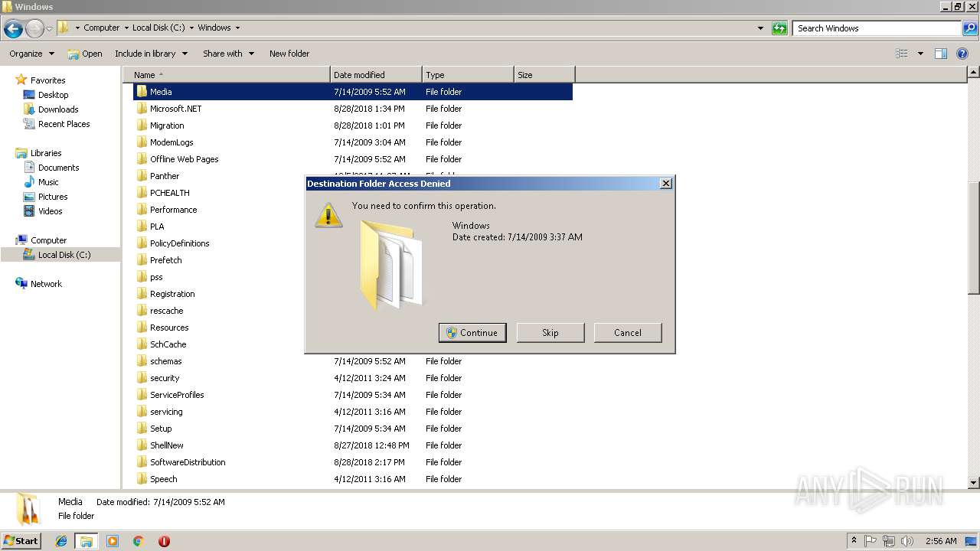This screenshot has height=551, width=980.
Task: Sort by the Size column header
Action: (x=544, y=75)
